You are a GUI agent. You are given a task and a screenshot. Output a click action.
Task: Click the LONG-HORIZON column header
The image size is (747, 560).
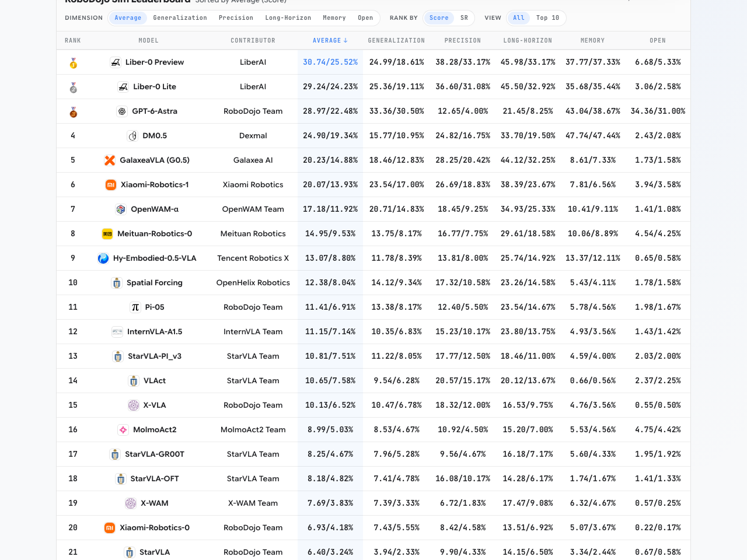[528, 41]
